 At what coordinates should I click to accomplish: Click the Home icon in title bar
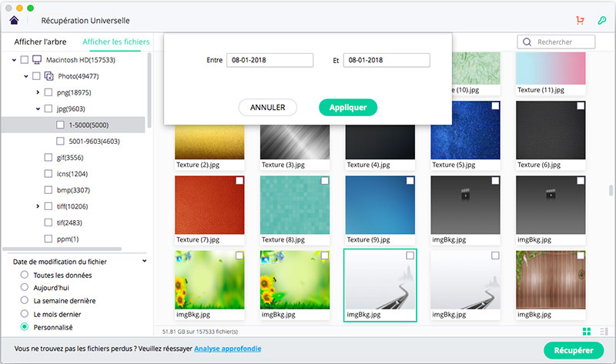click(14, 20)
